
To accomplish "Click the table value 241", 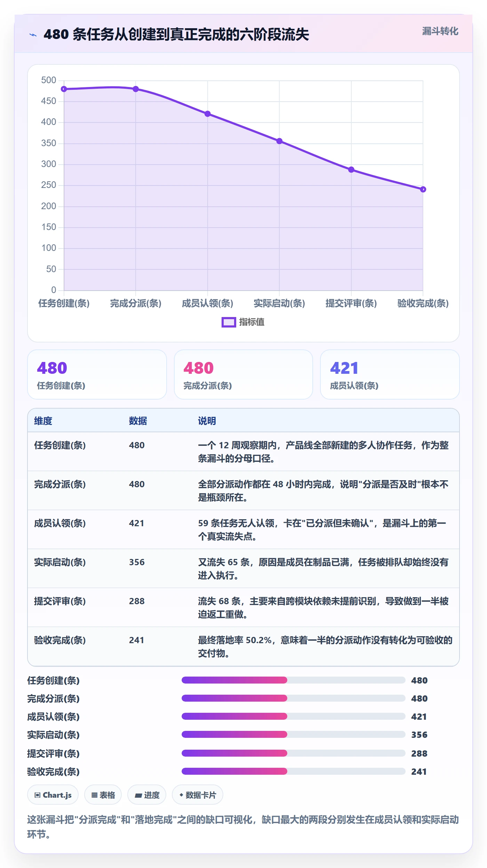I will pos(137,640).
